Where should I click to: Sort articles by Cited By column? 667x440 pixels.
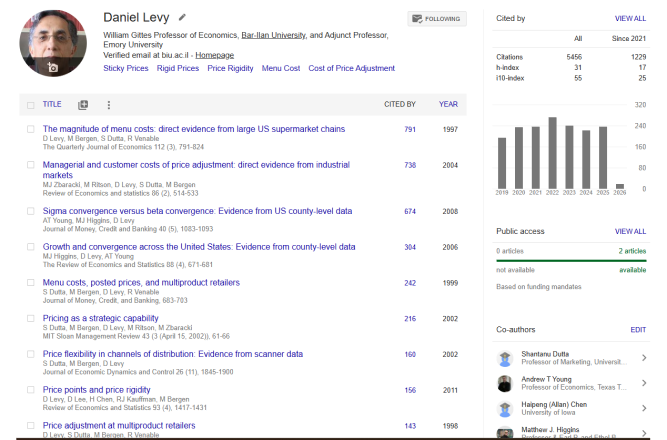point(400,104)
